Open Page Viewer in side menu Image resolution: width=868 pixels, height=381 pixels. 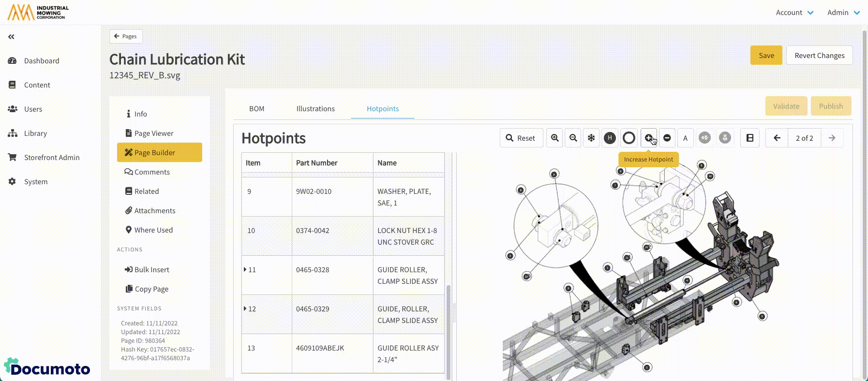(x=154, y=133)
